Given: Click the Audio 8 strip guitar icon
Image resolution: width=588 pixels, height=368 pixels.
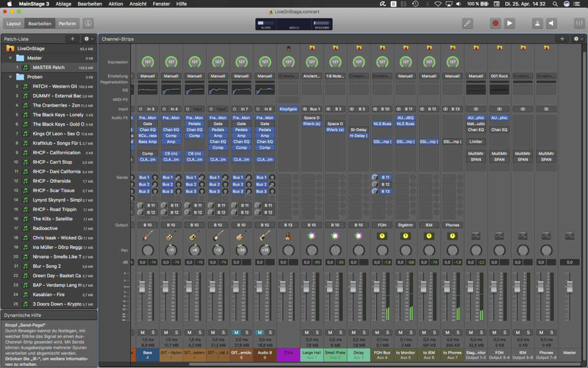Looking at the screenshot, I should click(265, 236).
